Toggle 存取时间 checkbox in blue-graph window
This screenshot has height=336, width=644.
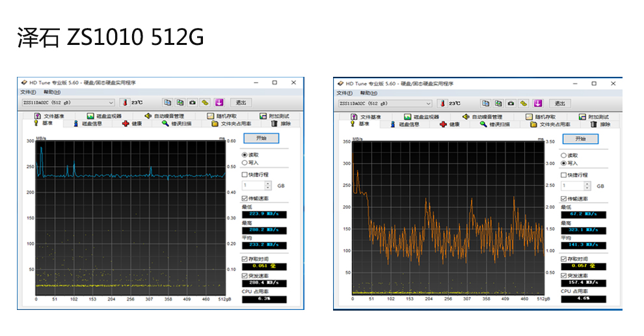(x=245, y=259)
